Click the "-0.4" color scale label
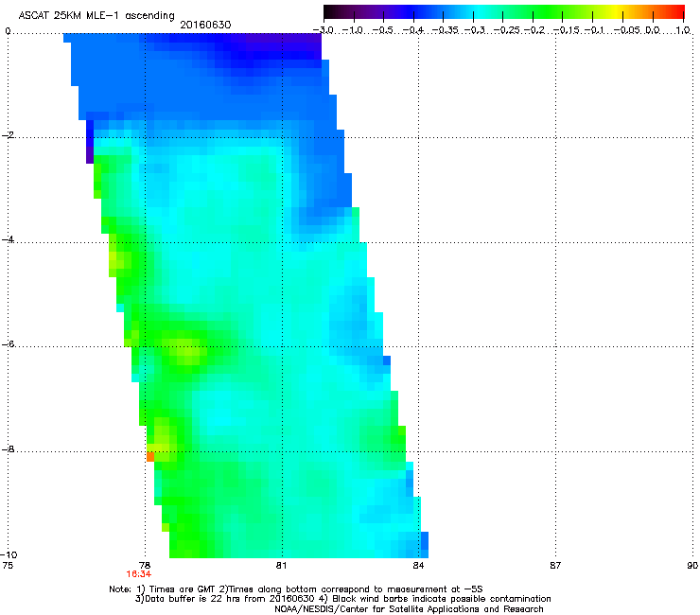This screenshot has height=615, width=700. pyautogui.click(x=413, y=30)
